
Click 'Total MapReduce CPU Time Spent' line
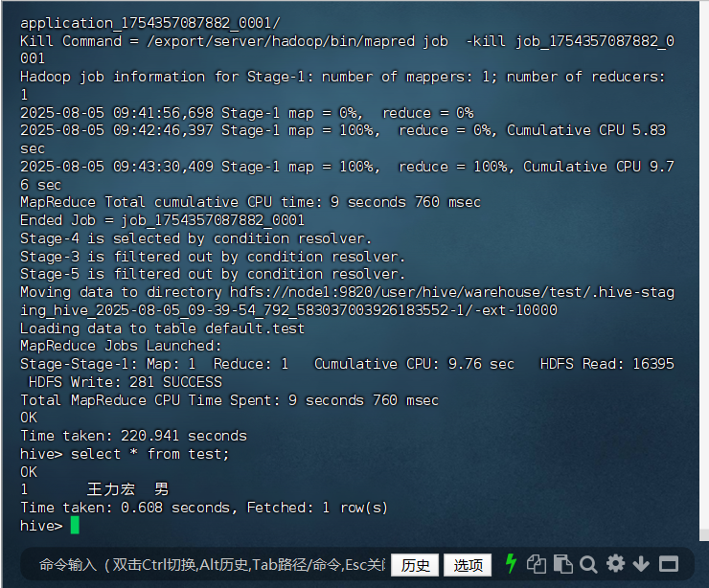[x=229, y=400]
